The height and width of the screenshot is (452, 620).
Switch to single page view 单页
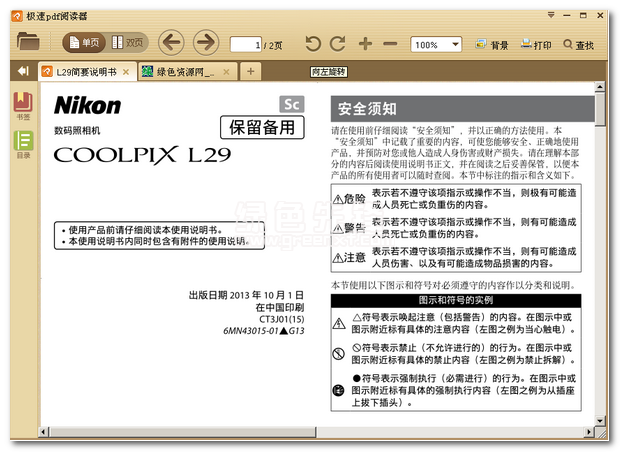click(x=84, y=42)
